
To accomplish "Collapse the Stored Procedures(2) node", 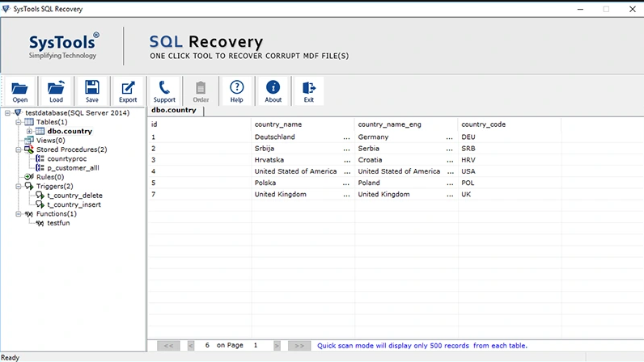I will 18,149.
